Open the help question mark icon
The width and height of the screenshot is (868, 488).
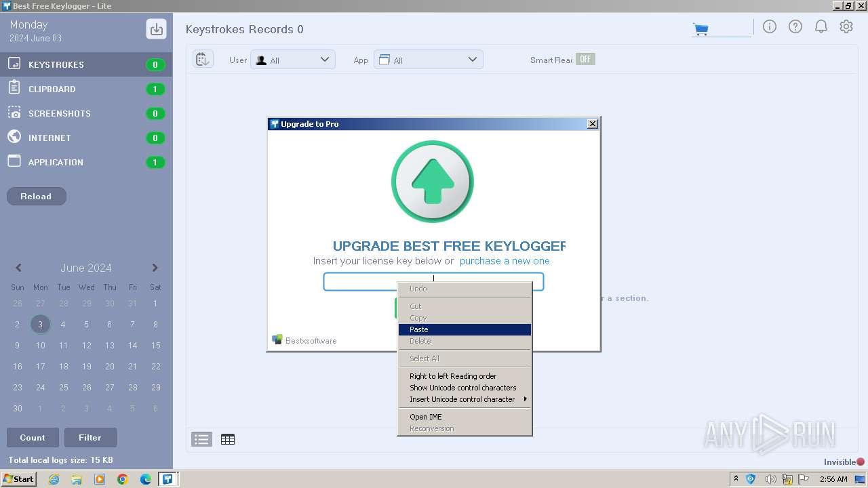tap(795, 26)
